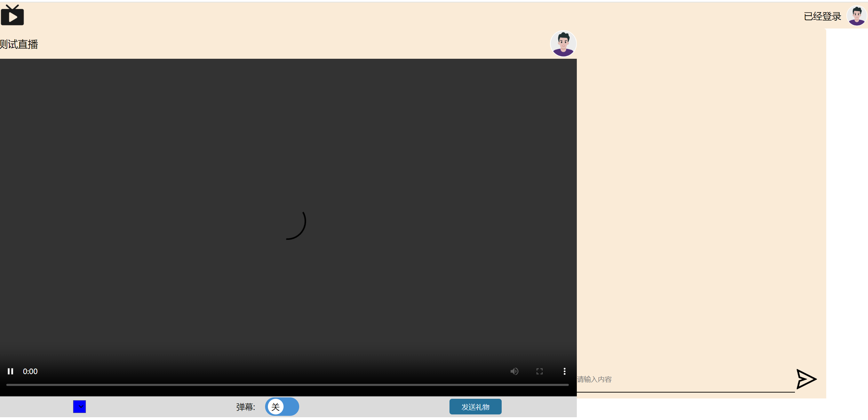Image resolution: width=868 pixels, height=420 pixels.
Task: Click the TV play logo icon
Action: point(13,15)
